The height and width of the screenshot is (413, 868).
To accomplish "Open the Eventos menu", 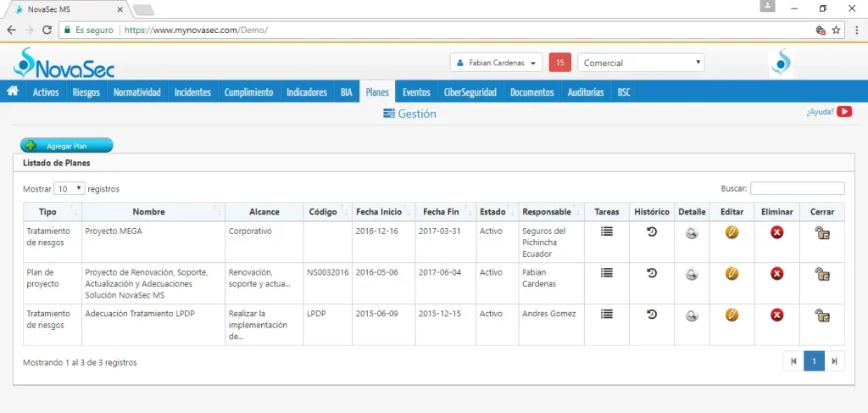I will click(x=416, y=92).
